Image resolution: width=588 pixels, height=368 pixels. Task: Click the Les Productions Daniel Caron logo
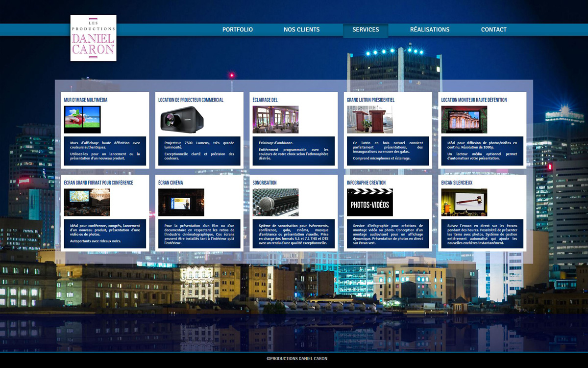pos(93,38)
